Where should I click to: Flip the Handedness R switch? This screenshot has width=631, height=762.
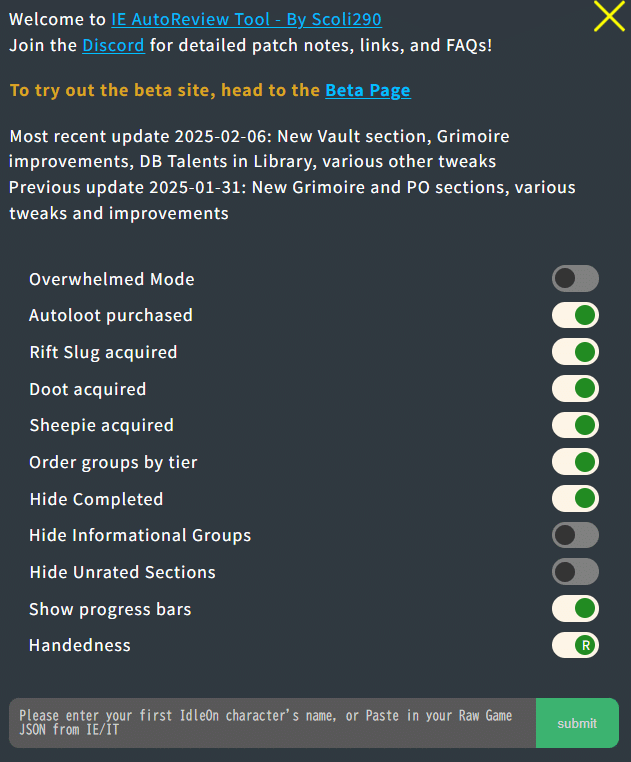575,645
